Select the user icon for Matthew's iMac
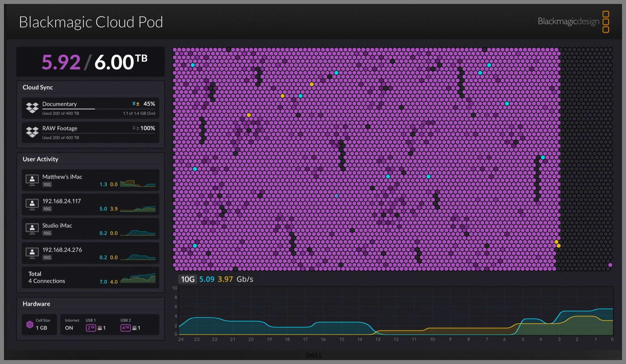This screenshot has height=364, width=626. pyautogui.click(x=32, y=180)
